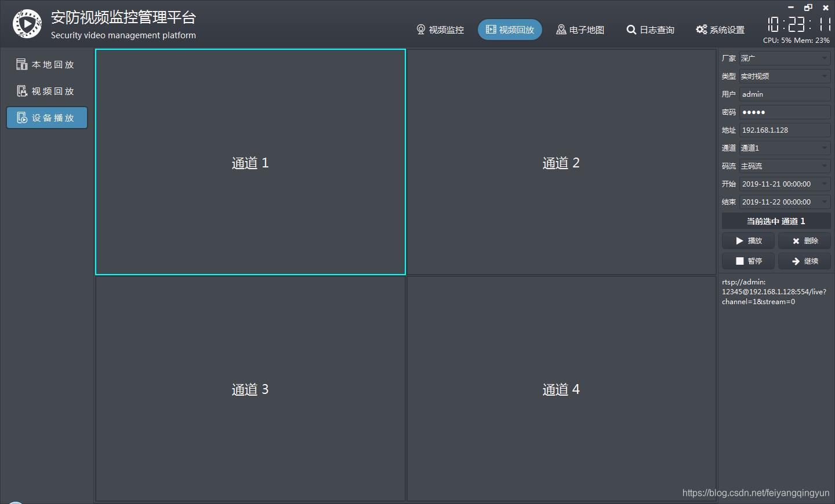Image resolution: width=835 pixels, height=504 pixels.
Task: Select 视频回放 in the left sidebar
Action: pyautogui.click(x=47, y=91)
